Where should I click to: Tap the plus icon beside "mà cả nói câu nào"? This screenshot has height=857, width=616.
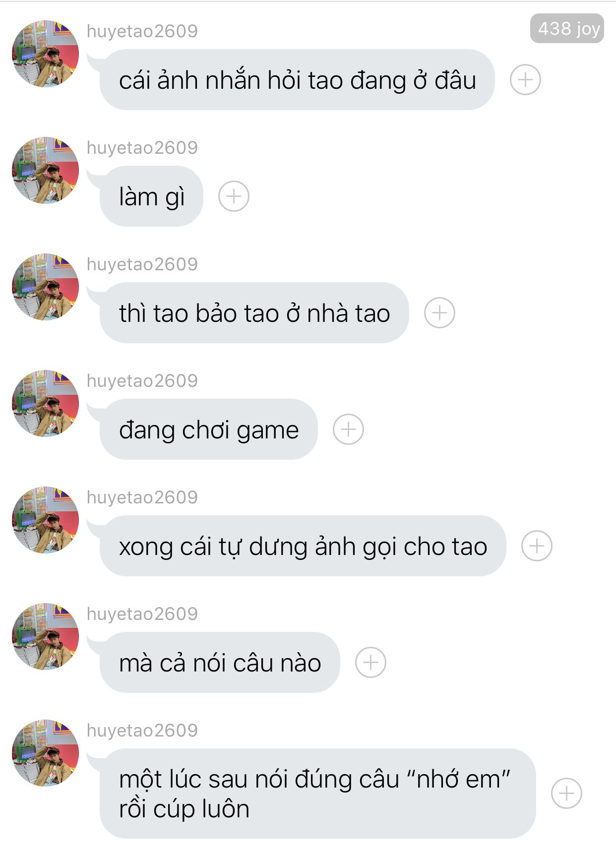pos(370,663)
